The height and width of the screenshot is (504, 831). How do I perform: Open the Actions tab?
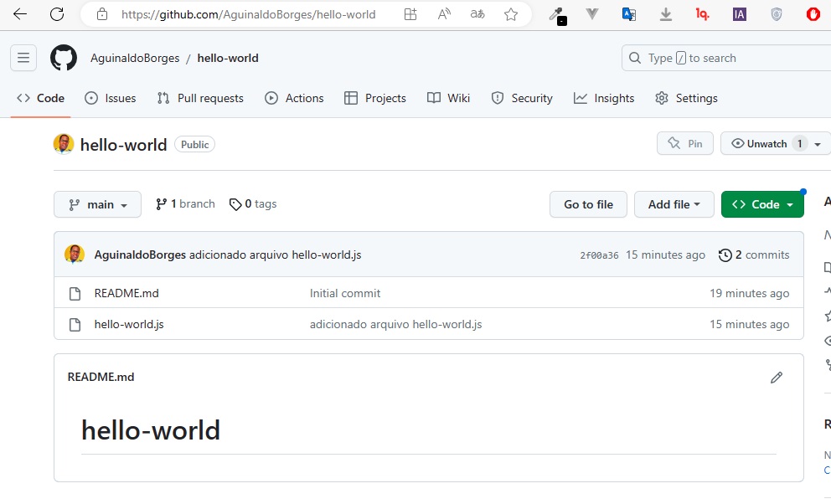[294, 98]
